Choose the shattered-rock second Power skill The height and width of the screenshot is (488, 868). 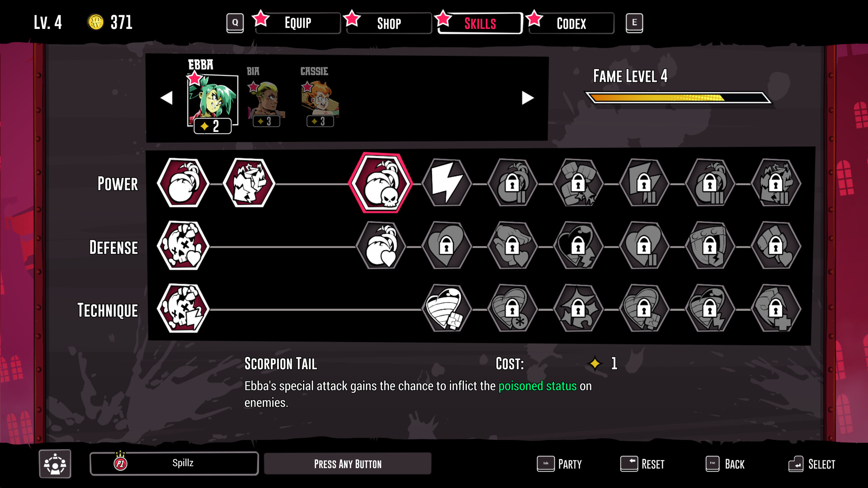[249, 183]
